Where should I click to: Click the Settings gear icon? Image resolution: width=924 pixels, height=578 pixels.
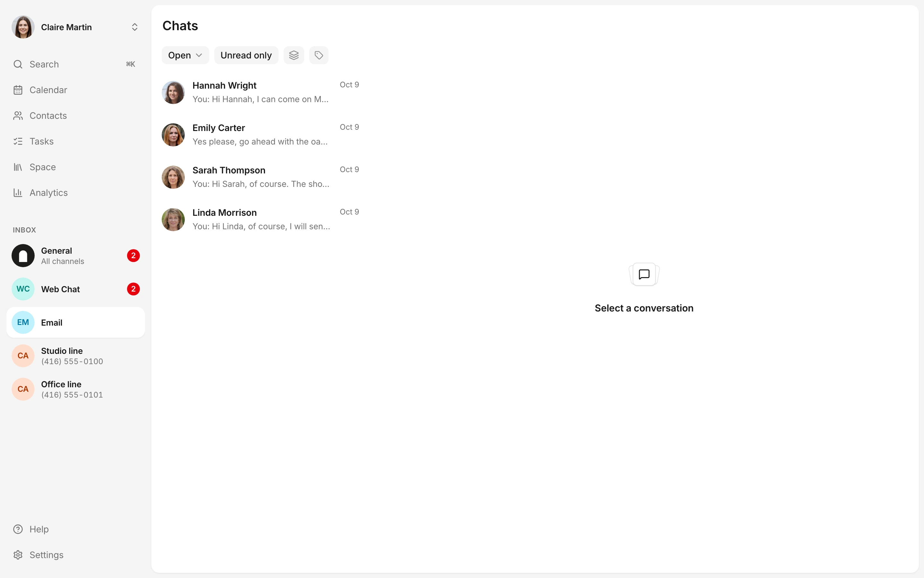[18, 555]
